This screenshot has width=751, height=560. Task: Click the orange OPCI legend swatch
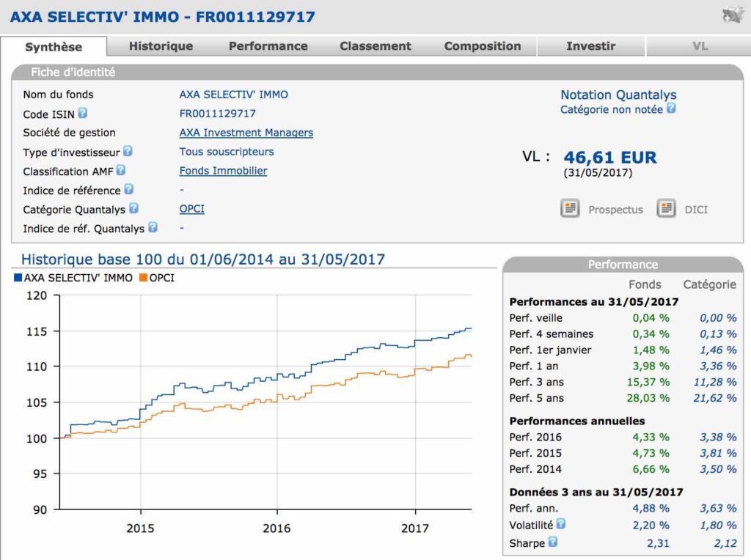click(143, 278)
